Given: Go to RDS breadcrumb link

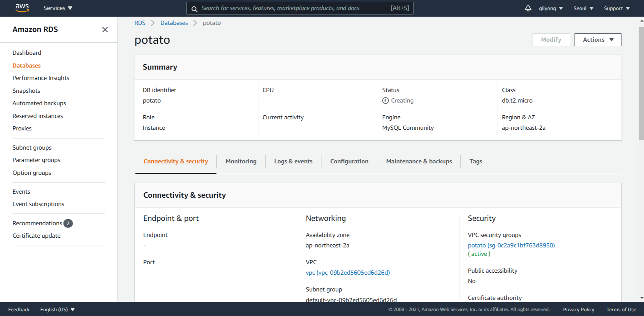Looking at the screenshot, I should coord(140,23).
